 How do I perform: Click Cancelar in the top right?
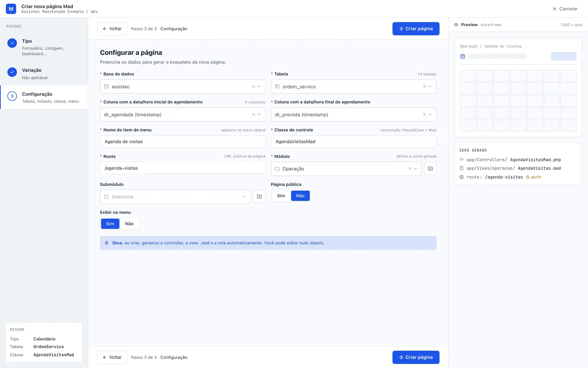[x=565, y=9]
